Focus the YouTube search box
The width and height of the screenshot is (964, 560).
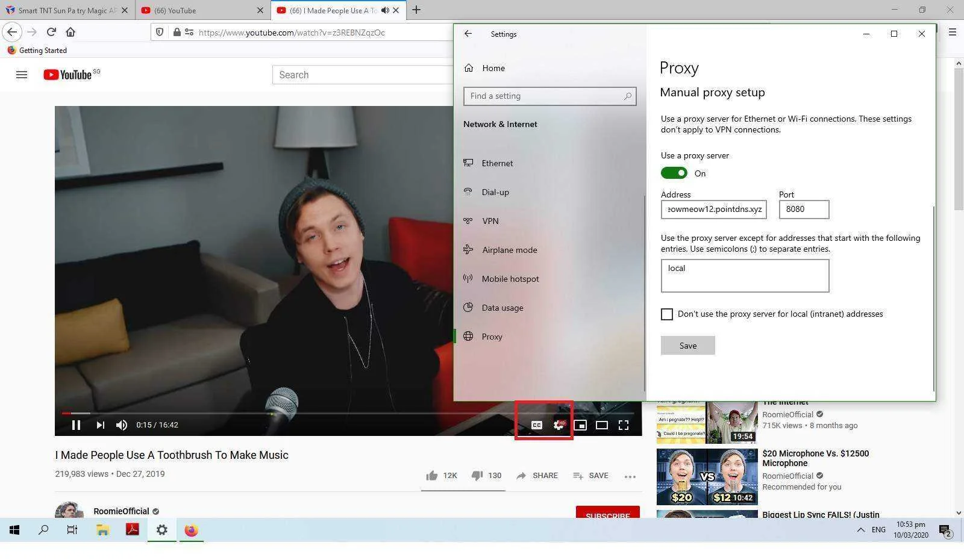363,75
